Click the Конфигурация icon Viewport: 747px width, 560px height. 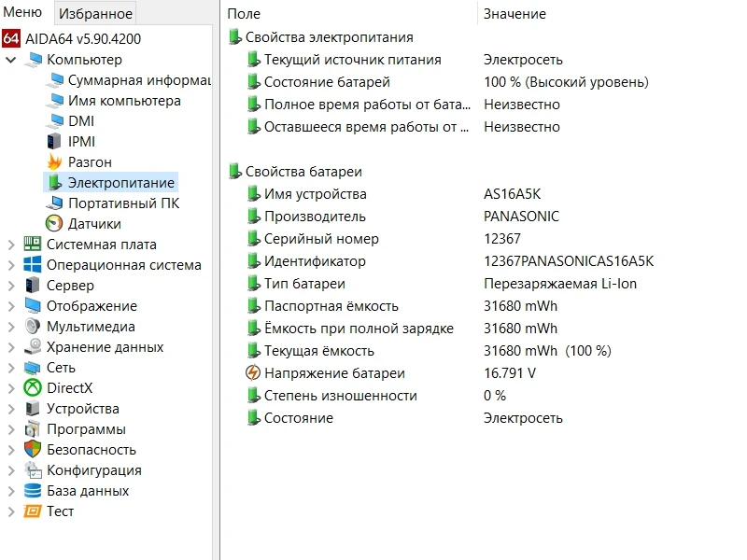33,469
